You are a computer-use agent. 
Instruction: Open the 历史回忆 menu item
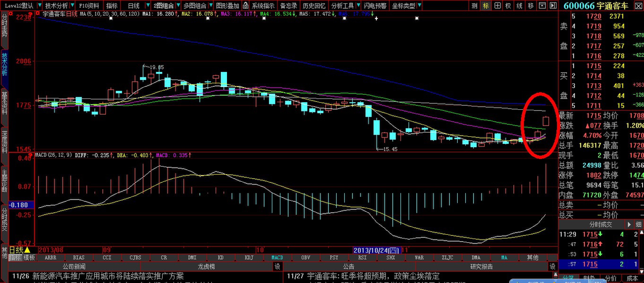pyautogui.click(x=314, y=5)
